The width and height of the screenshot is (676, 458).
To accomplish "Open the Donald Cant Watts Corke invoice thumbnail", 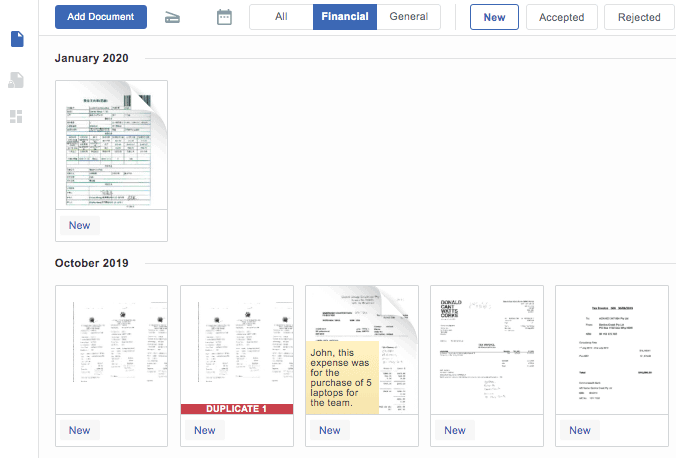I will (486, 350).
